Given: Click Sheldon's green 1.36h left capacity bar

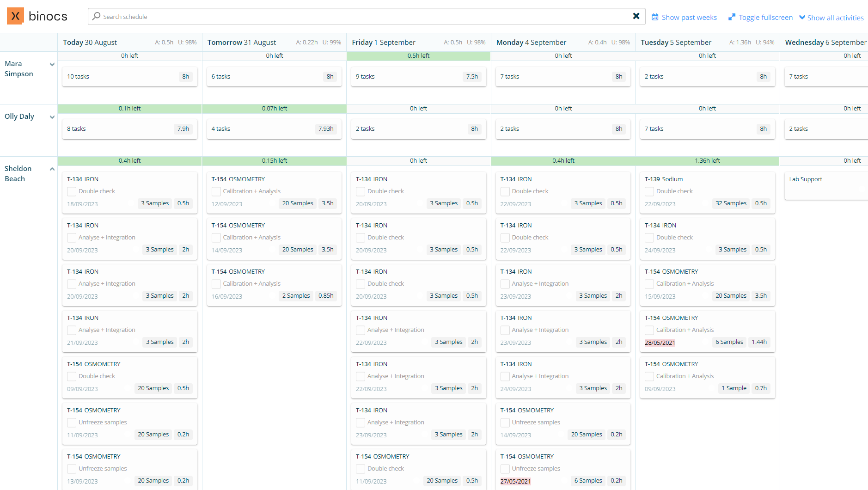Looking at the screenshot, I should 708,161.
